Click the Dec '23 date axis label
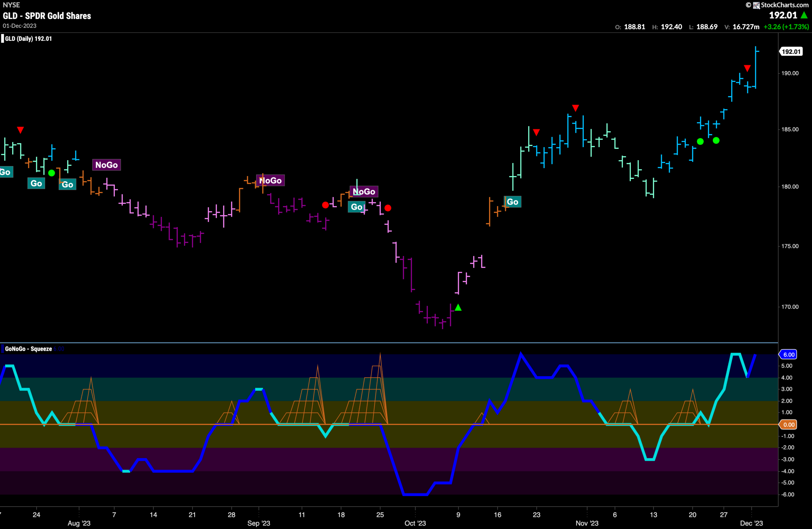Image resolution: width=812 pixels, height=529 pixels. pos(752,523)
